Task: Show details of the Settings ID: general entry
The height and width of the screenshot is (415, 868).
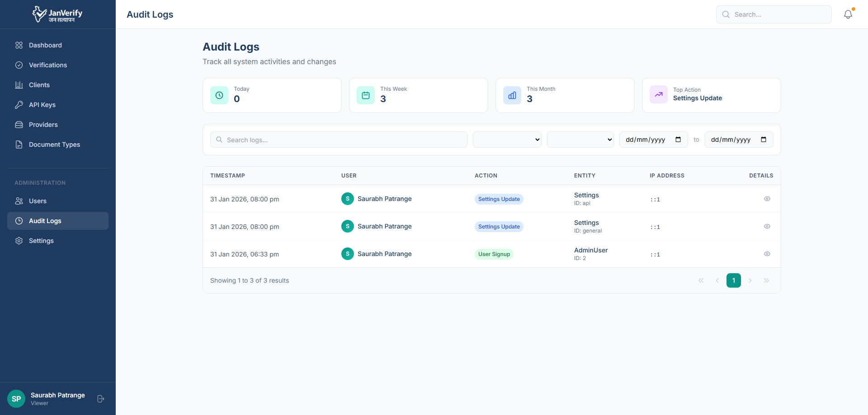Action: click(x=767, y=226)
